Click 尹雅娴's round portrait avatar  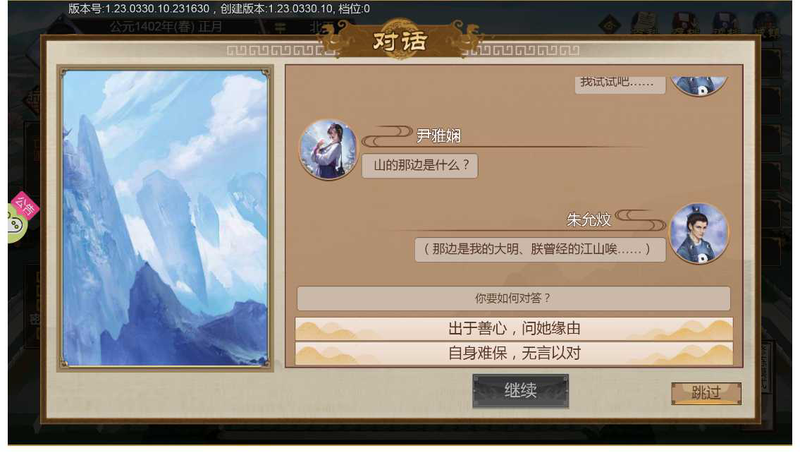click(329, 149)
